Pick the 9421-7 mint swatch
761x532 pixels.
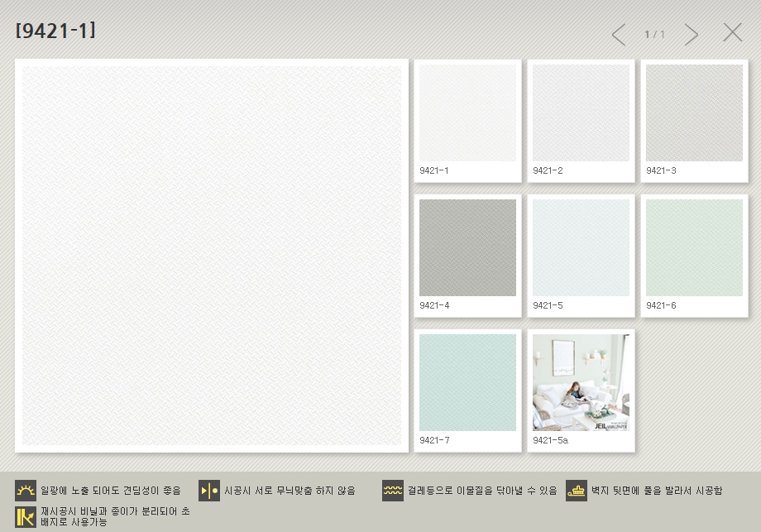(467, 382)
